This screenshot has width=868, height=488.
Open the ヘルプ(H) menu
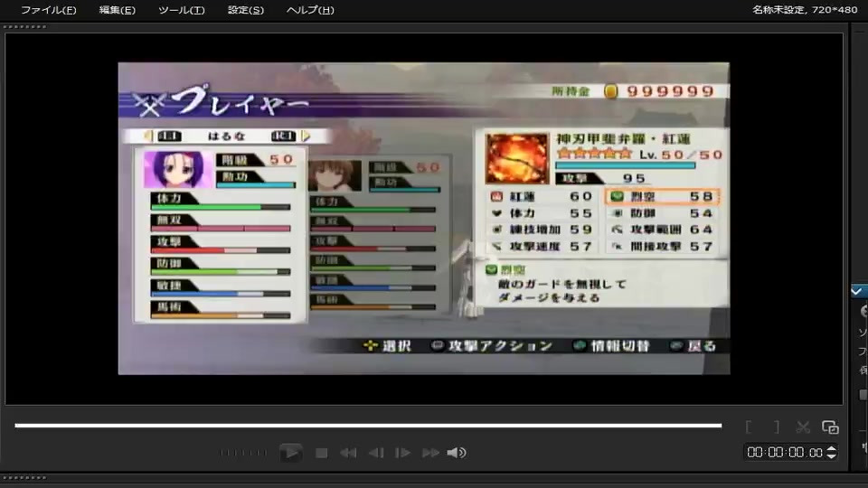pyautogui.click(x=310, y=10)
